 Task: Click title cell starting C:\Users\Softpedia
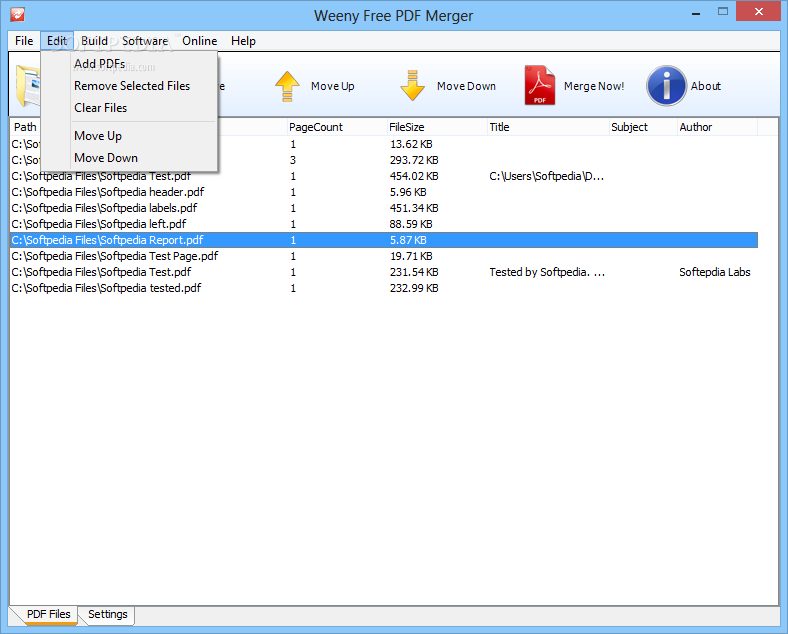tap(547, 176)
